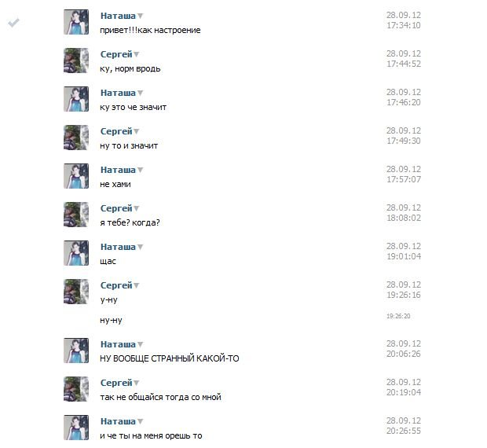
Task: Click Наташа's avatar by 'НУ ВООБЩЕ СТРАННЫЙ КАКОЙ-ТО'
Action: (x=76, y=351)
